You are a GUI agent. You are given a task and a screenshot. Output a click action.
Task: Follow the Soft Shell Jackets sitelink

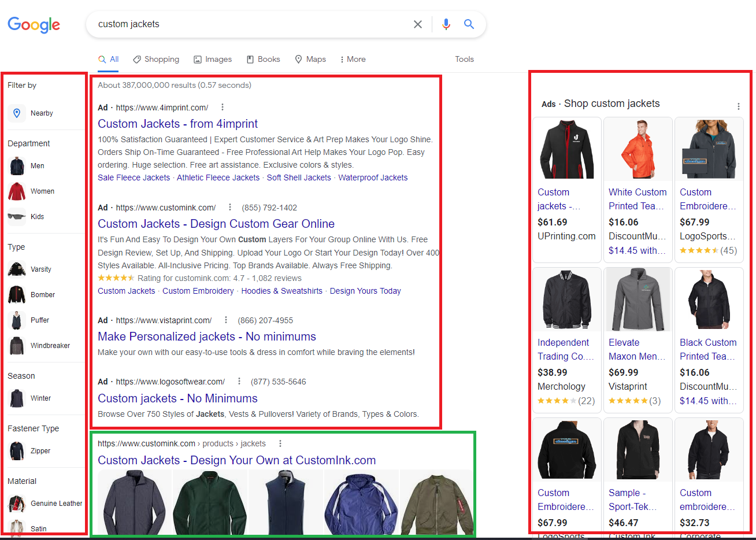pos(299,177)
